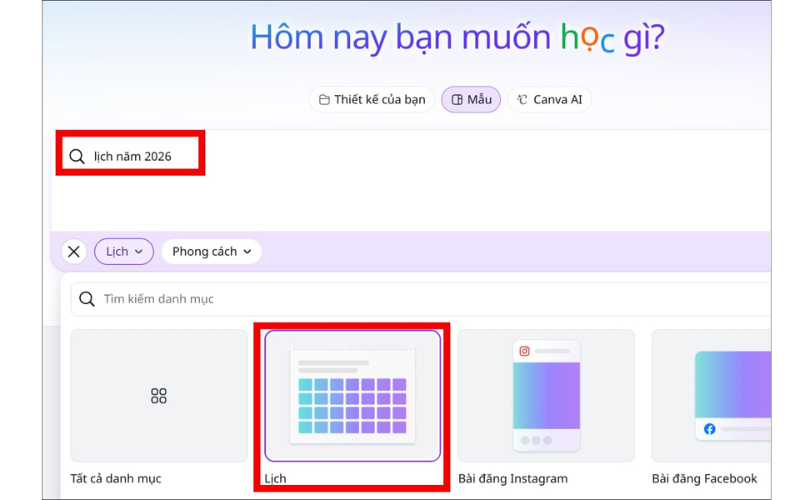Pick the Bài đăng Facebook category thumbnail
Viewport: 800px width, 500px height.
point(712,395)
